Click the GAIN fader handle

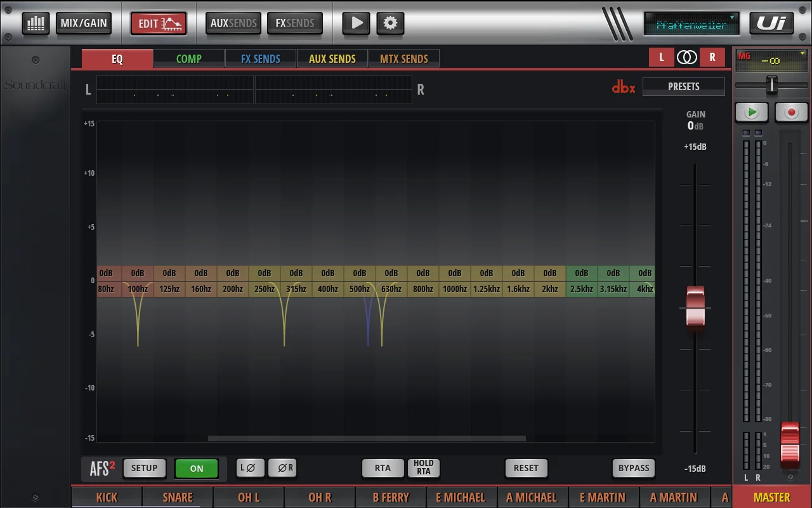[x=695, y=307]
